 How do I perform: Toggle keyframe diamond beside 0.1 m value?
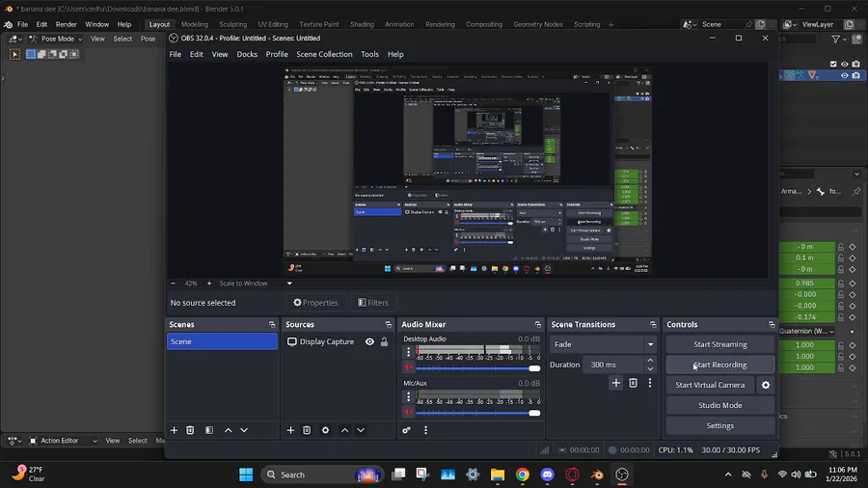pyautogui.click(x=853, y=258)
